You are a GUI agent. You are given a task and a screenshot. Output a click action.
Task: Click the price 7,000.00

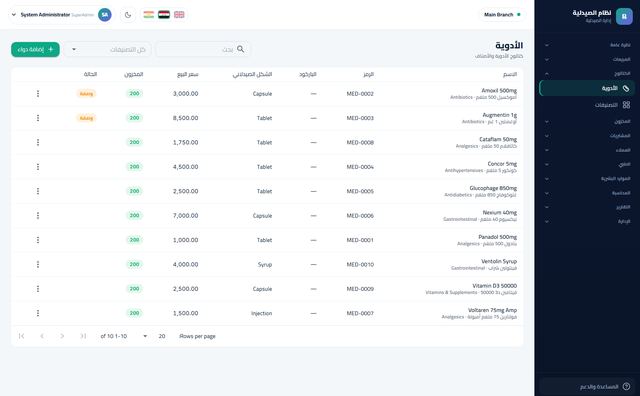tap(185, 216)
